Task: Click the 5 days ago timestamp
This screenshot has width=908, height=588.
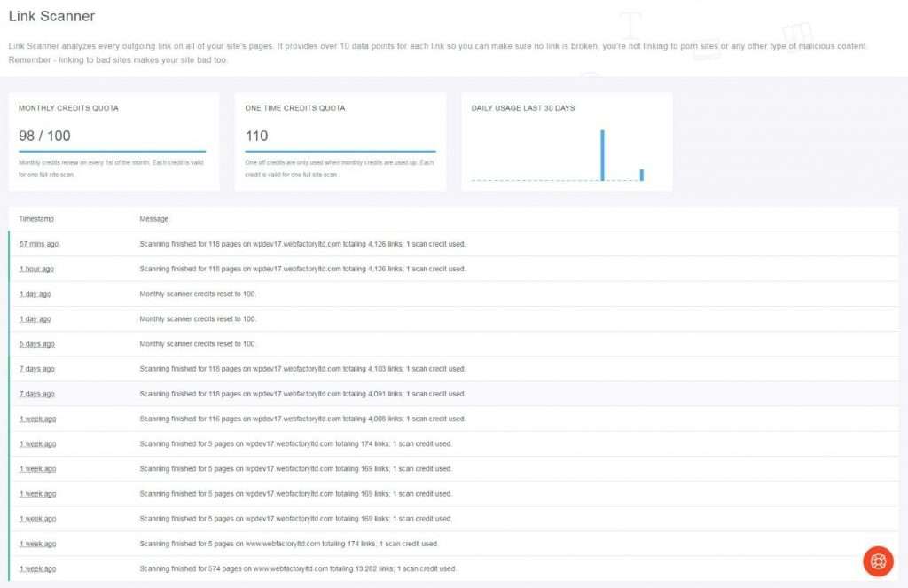Action: coord(37,343)
